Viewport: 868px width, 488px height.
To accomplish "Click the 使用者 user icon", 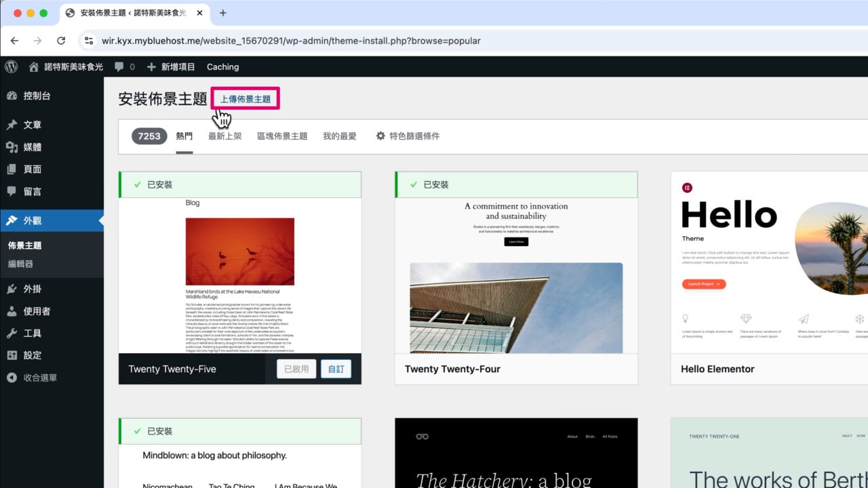I will point(12,311).
